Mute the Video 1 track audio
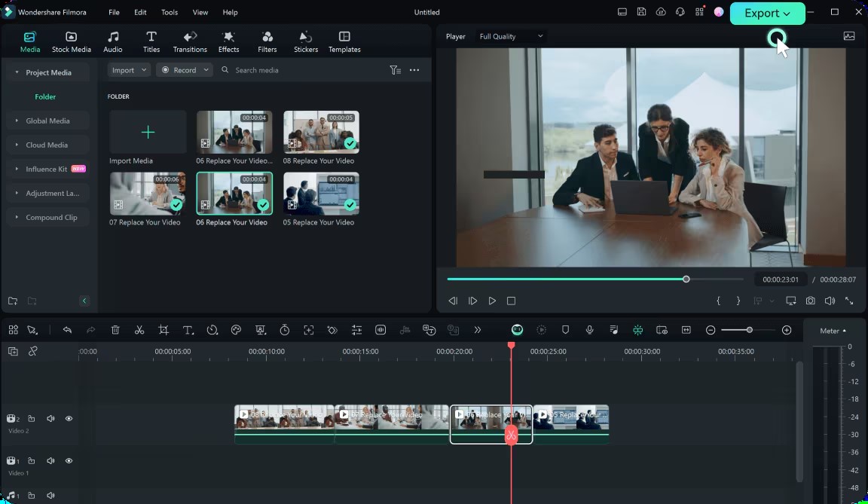Screen dimensions: 868x504 [x=50, y=461]
